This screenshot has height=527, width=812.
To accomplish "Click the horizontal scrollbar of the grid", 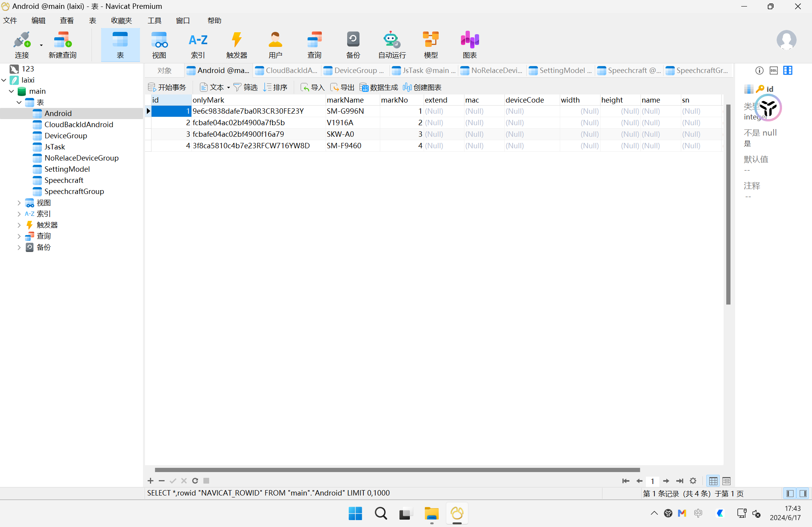I will coord(397,470).
